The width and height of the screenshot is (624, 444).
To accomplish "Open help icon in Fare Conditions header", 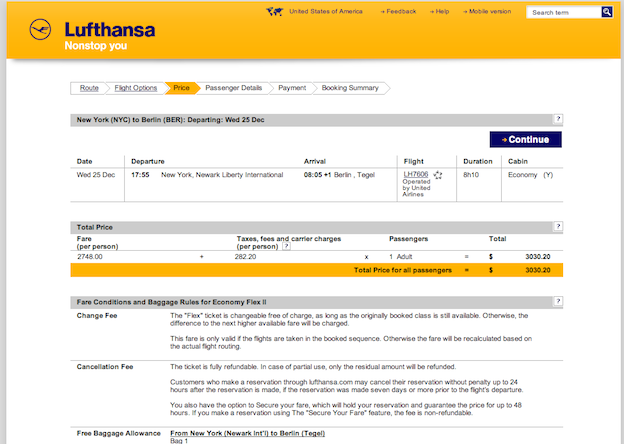I will (x=558, y=301).
